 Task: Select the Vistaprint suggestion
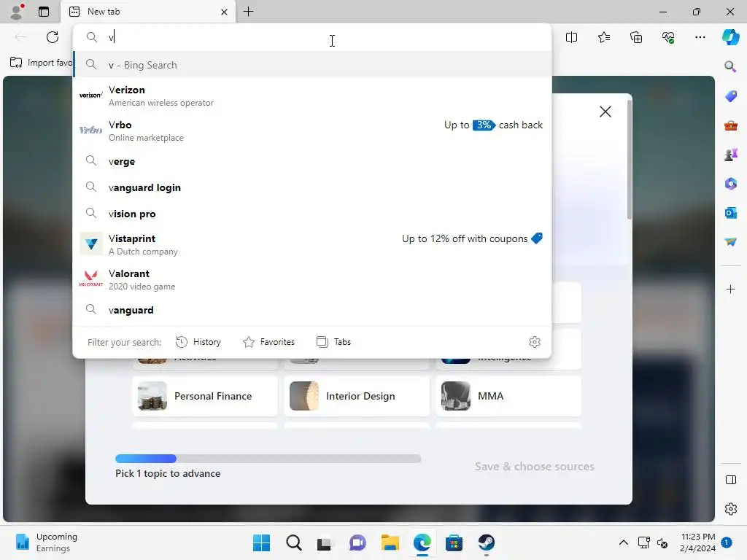(x=312, y=244)
